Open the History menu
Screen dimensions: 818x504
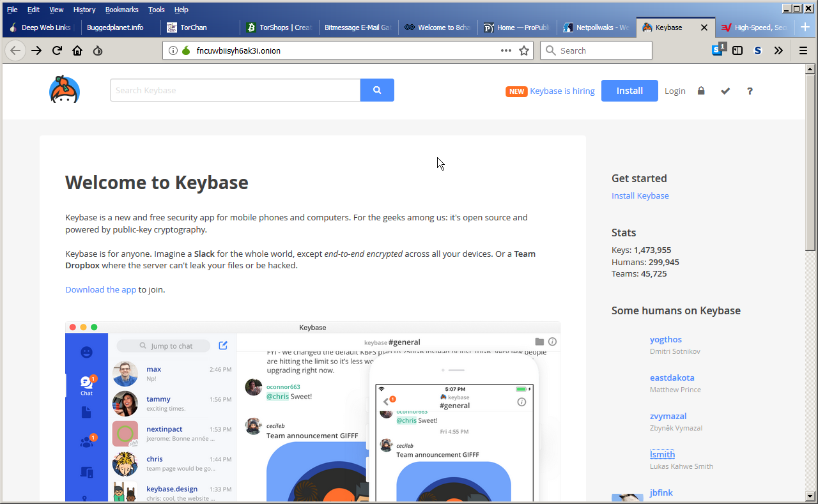(84, 10)
